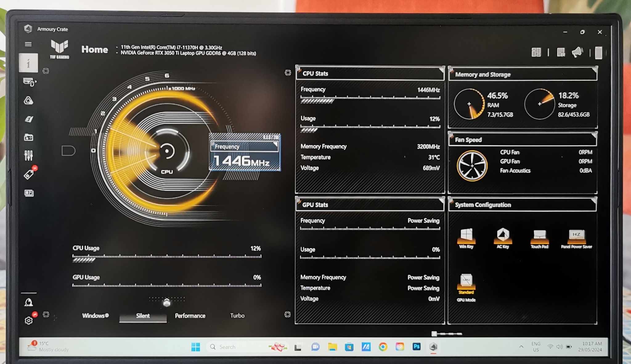Expand the System Configuration corner arrow

click(594, 201)
